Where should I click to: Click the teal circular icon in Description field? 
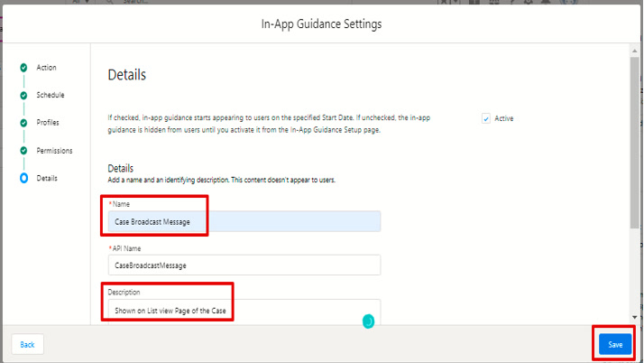pos(368,321)
